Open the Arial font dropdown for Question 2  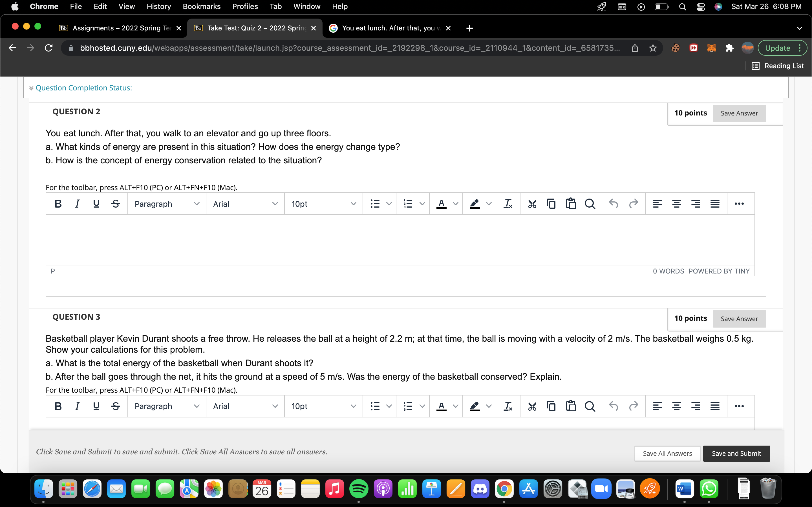[245, 204]
